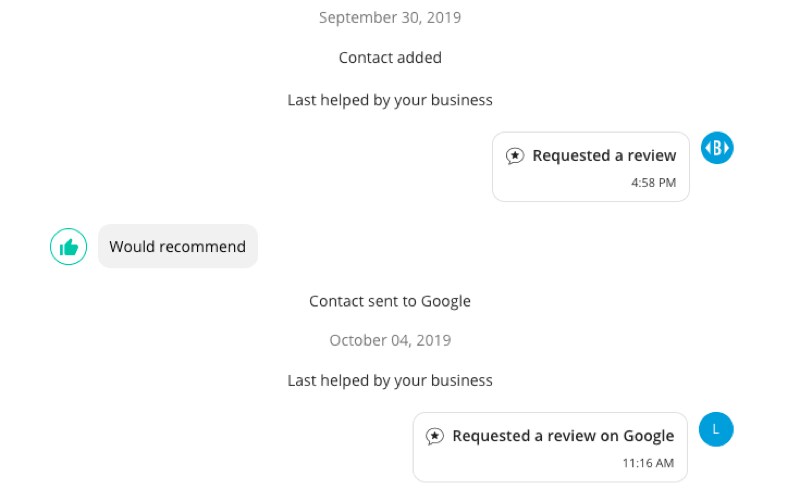This screenshot has width=800, height=501.
Task: Click star bubble icon in Google review request
Action: pos(435,436)
